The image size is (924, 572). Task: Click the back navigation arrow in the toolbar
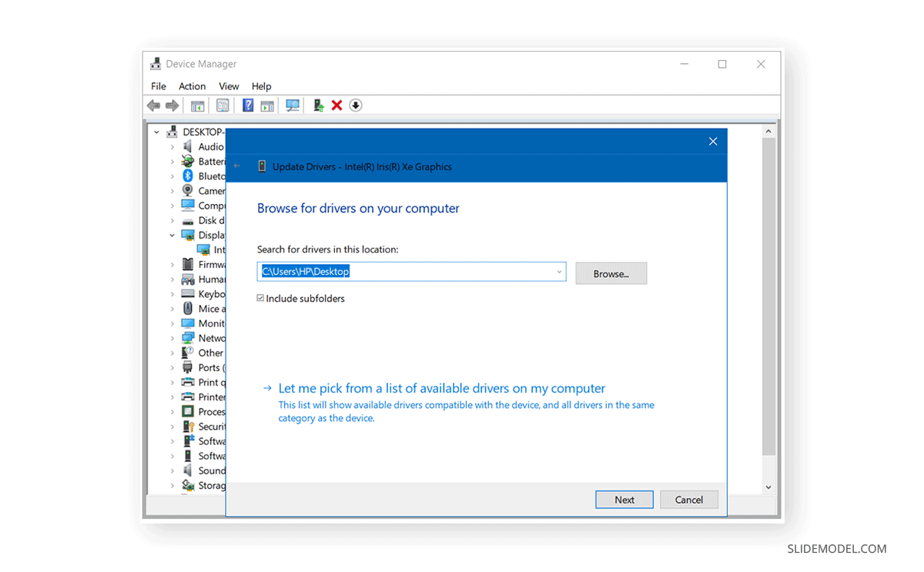(x=153, y=105)
